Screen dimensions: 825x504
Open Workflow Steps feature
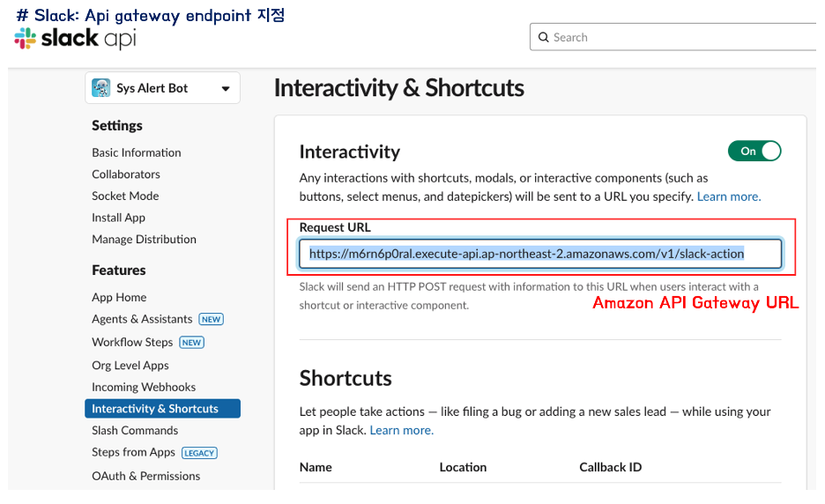pos(132,342)
